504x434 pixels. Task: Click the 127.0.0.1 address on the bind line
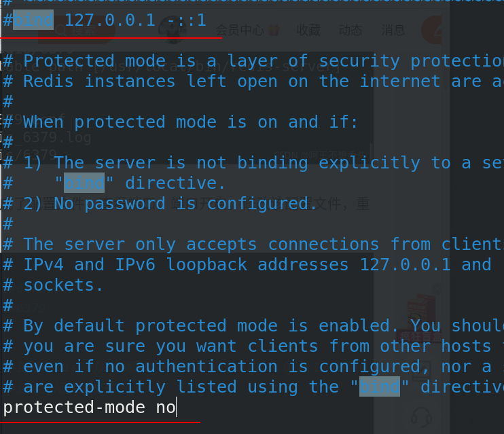click(x=110, y=20)
